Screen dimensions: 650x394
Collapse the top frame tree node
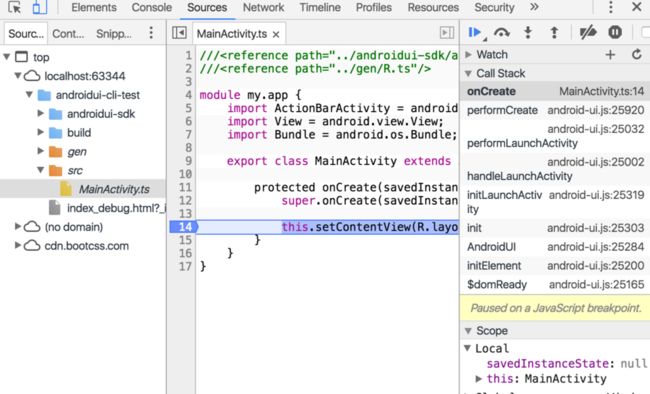(6, 56)
